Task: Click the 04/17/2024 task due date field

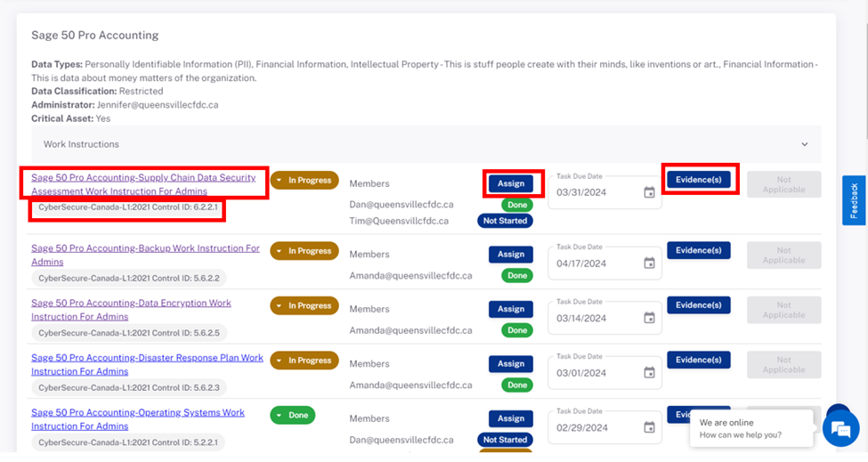Action: click(604, 262)
